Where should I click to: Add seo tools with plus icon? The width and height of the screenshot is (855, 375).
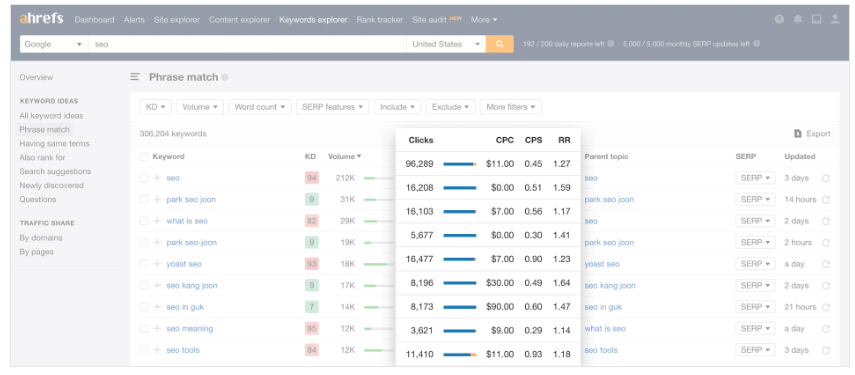click(x=157, y=350)
